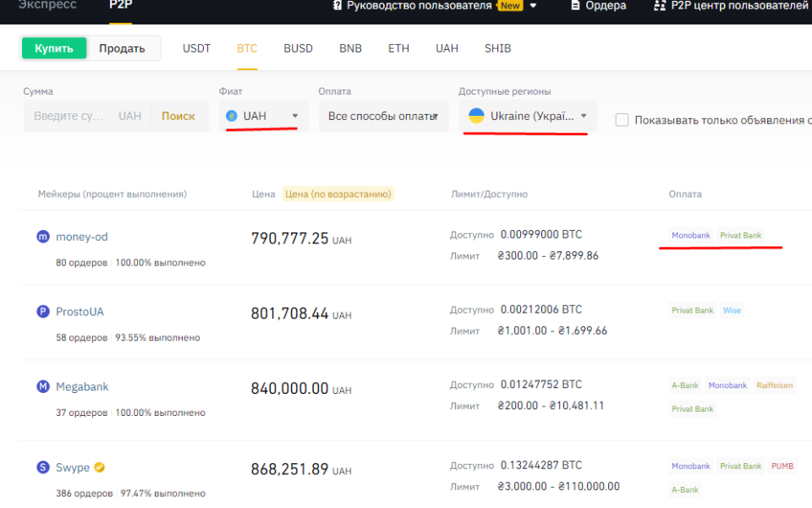Click the Megabank maker avatar icon

click(43, 387)
